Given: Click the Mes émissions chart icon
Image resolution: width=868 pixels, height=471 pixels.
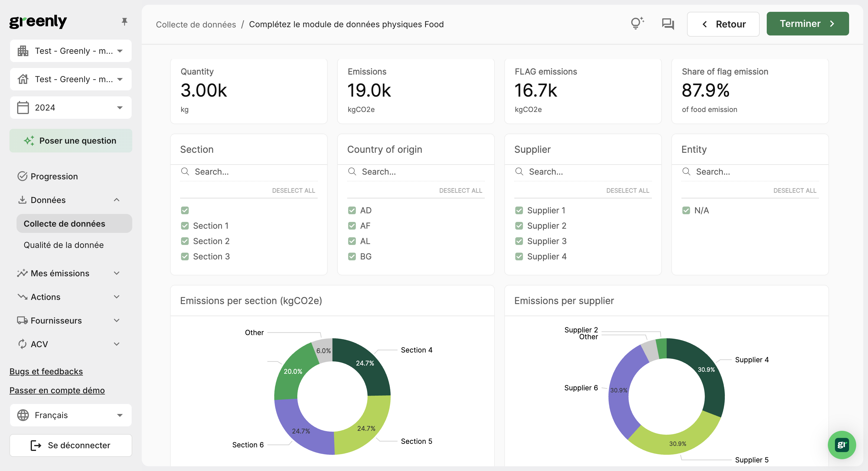Looking at the screenshot, I should (22, 273).
